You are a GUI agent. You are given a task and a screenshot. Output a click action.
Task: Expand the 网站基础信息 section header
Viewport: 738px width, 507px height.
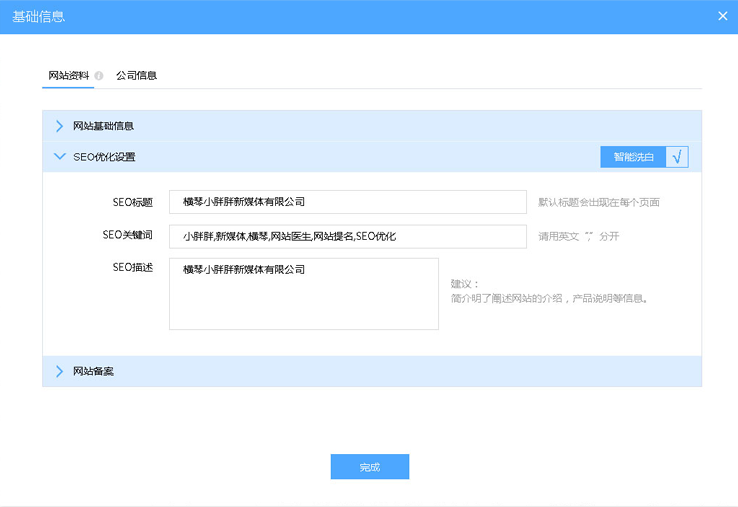click(x=104, y=126)
